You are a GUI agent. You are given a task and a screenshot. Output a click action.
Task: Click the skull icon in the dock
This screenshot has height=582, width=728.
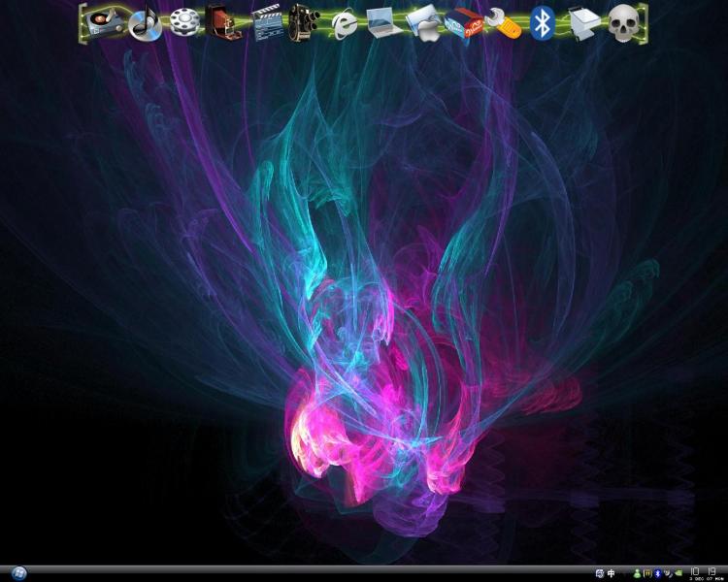tap(623, 23)
